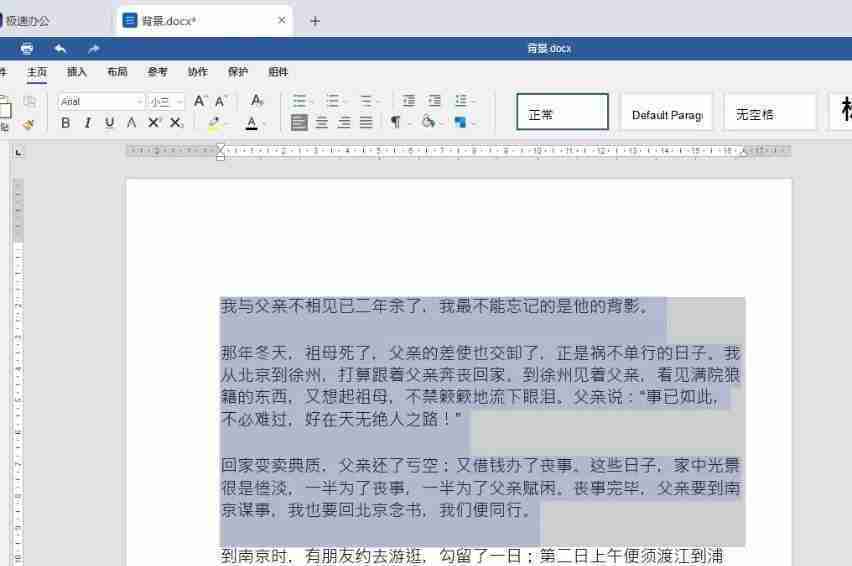Toggle strikethrough formatting
This screenshot has height=566, width=852.
[131, 123]
